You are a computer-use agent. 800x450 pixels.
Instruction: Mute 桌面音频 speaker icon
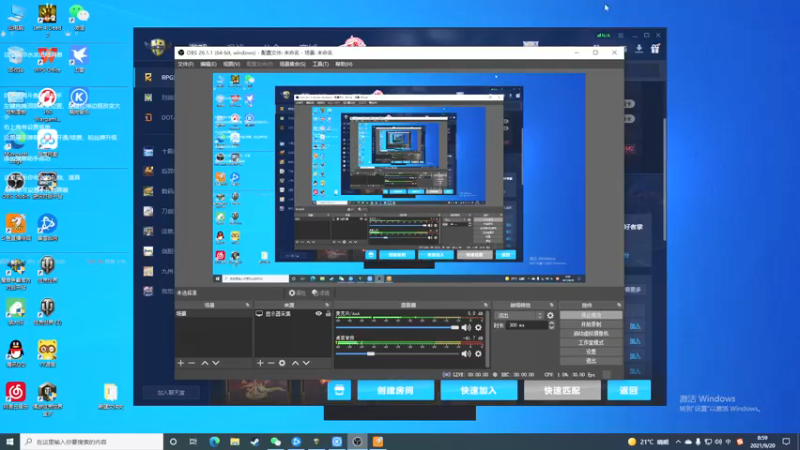click(466, 354)
